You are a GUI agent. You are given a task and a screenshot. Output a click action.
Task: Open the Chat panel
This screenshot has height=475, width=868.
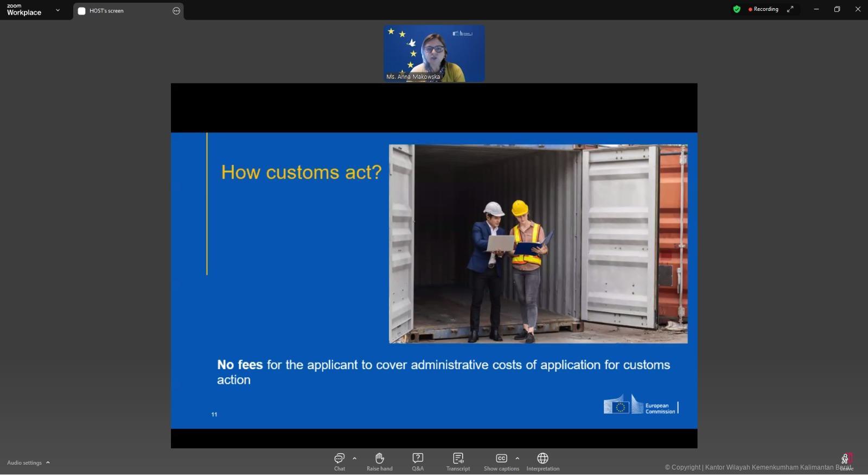[x=339, y=461]
